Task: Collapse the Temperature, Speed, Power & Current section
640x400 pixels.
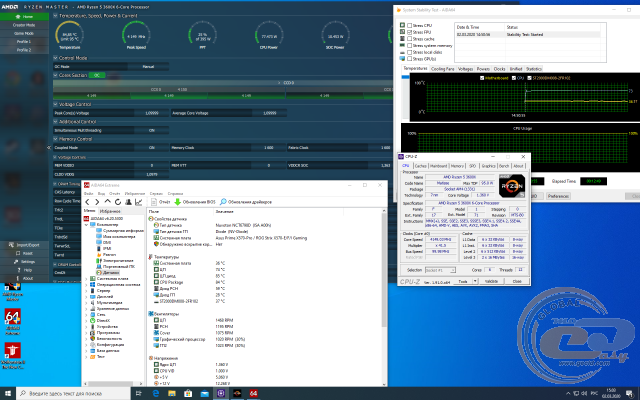Action: (x=56, y=16)
